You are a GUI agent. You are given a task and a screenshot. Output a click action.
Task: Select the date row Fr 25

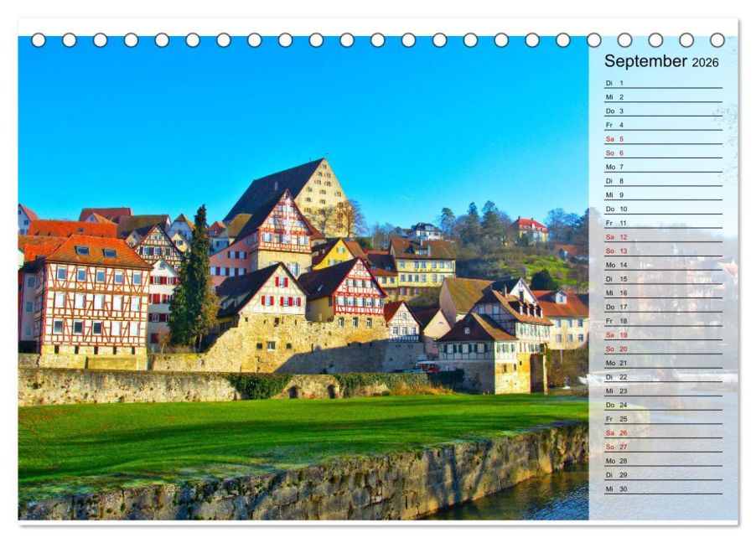click(664, 419)
